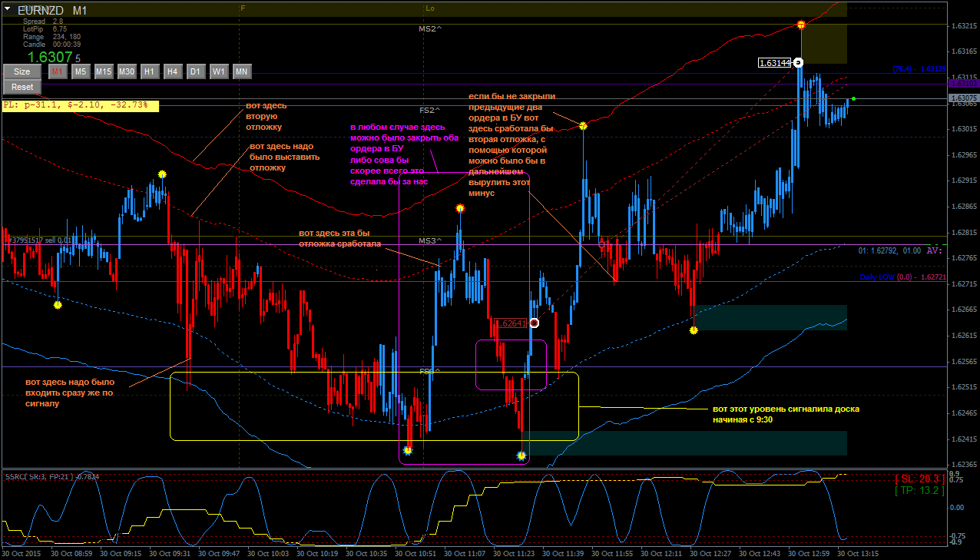Select the yellow star below the 12:11 low near teal zone
Viewport: 980px width, 560px height.
[694, 330]
